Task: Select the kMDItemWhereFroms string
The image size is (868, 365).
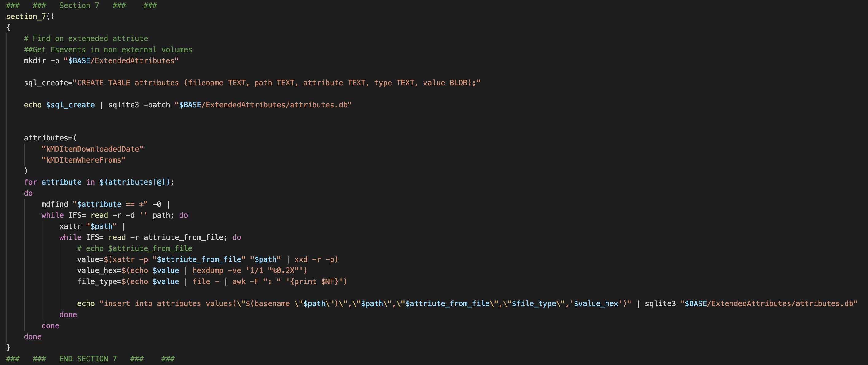Action: [x=83, y=160]
